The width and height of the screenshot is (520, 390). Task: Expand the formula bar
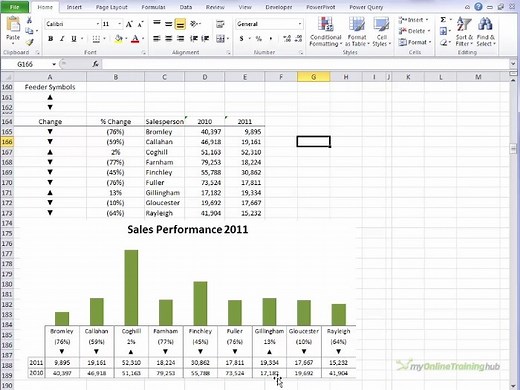click(x=513, y=64)
